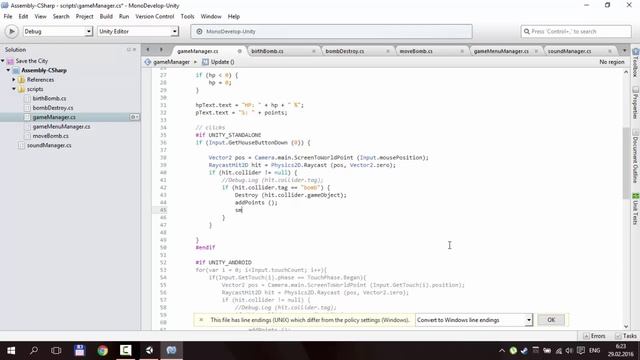Close the Solution pad
The width and height of the screenshot is (640, 360).
pyautogui.click(x=134, y=49)
